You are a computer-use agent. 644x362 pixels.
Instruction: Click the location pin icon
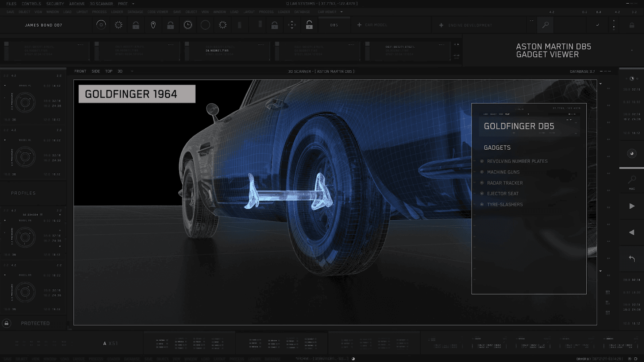coord(153,25)
